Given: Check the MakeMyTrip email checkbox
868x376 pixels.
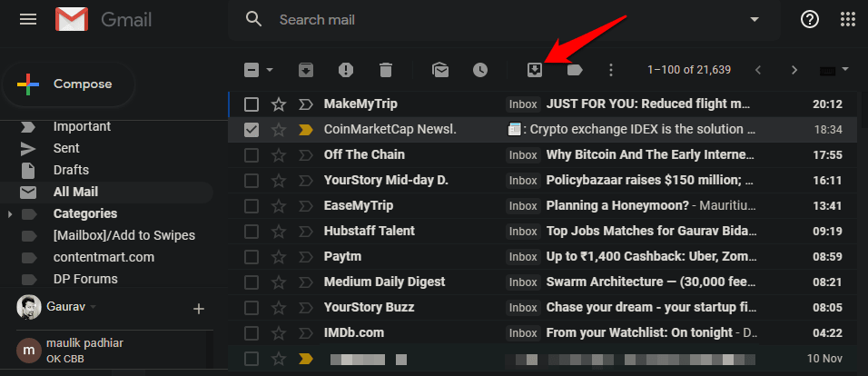Looking at the screenshot, I should point(252,104).
